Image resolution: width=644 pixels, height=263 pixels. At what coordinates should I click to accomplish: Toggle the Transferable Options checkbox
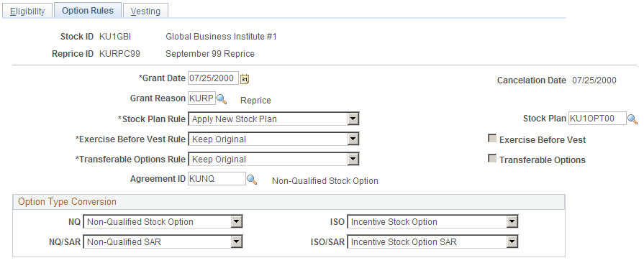(x=491, y=159)
